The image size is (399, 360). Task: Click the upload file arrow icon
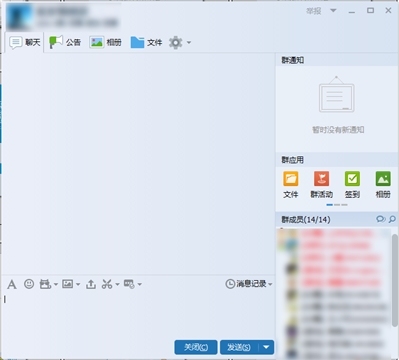[x=91, y=284]
